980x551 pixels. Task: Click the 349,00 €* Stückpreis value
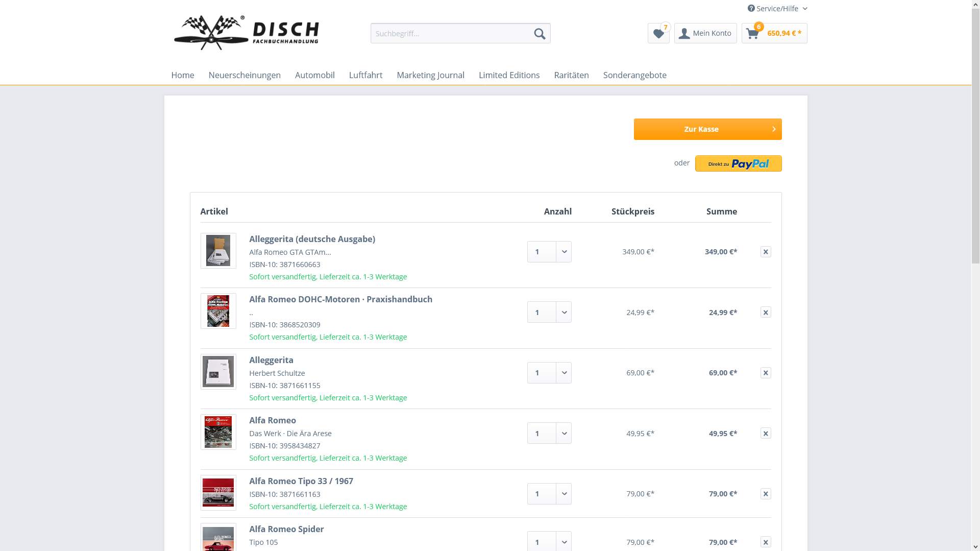coord(638,252)
